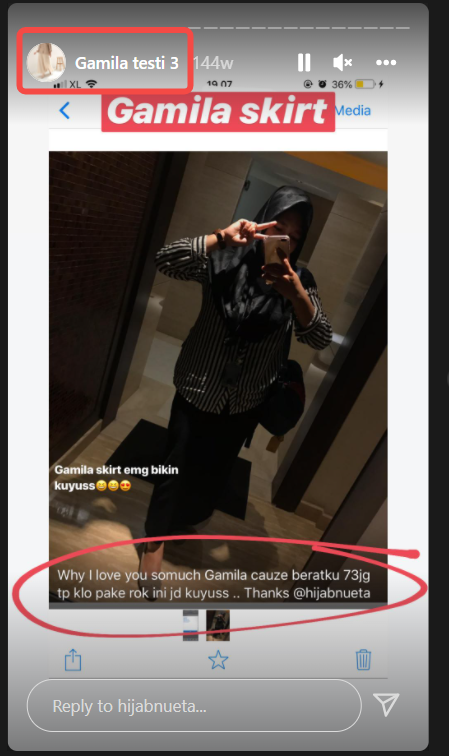Select the first small media thumbnail

[x=190, y=625]
